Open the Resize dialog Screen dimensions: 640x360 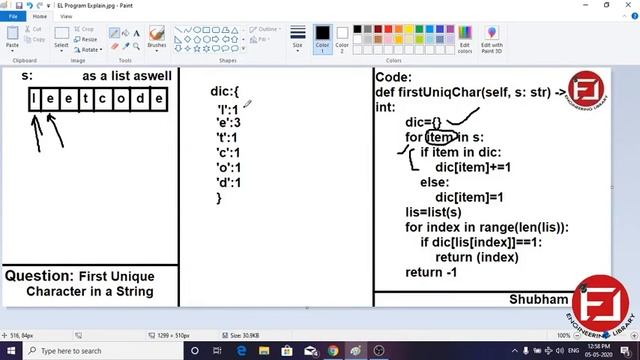point(86,39)
